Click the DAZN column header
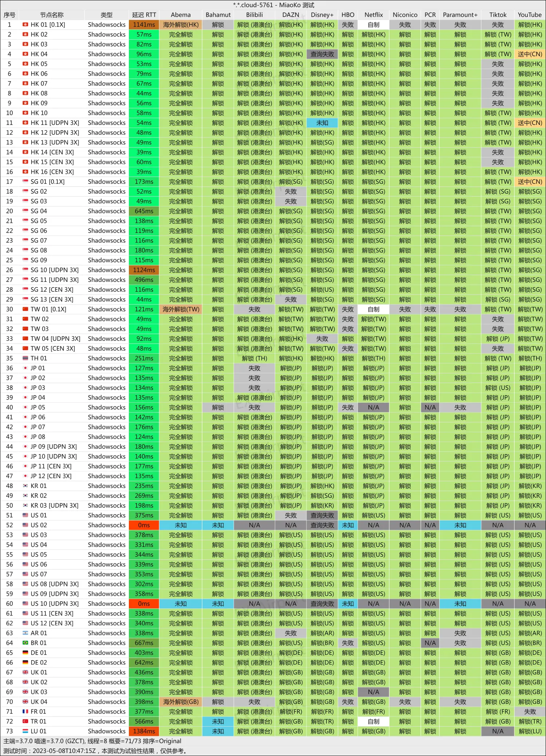The height and width of the screenshot is (756, 546). [x=291, y=15]
